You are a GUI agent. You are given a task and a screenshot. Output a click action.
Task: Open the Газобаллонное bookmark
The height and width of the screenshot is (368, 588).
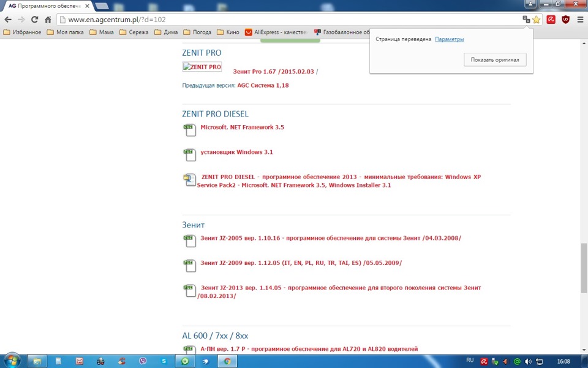pos(342,33)
